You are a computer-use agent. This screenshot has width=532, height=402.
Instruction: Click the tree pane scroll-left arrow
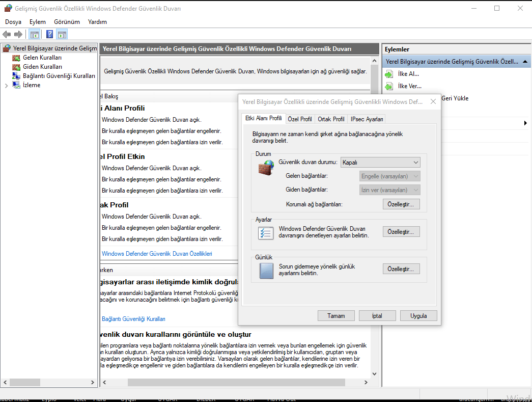[x=5, y=382]
